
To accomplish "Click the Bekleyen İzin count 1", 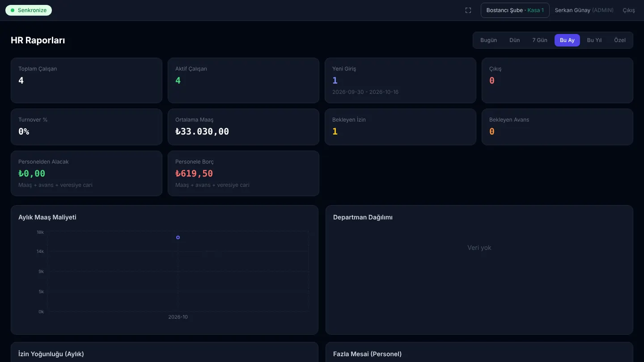I will click(x=335, y=132).
